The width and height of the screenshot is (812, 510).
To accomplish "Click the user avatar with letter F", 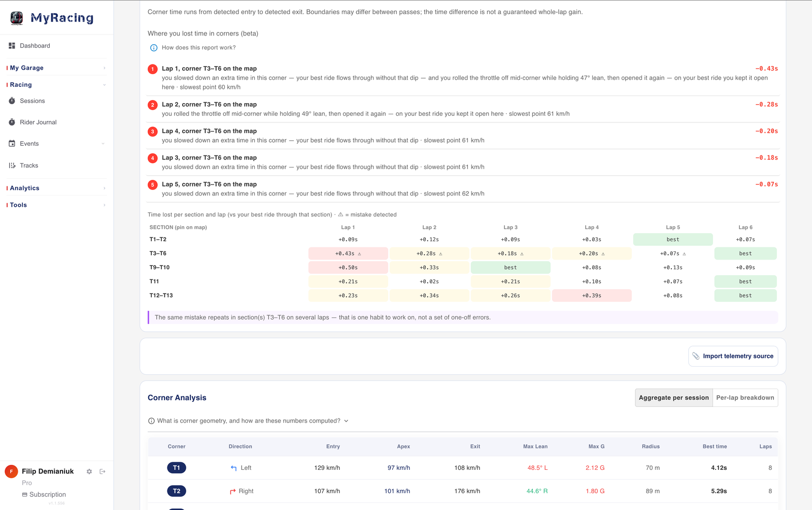I will (12, 471).
